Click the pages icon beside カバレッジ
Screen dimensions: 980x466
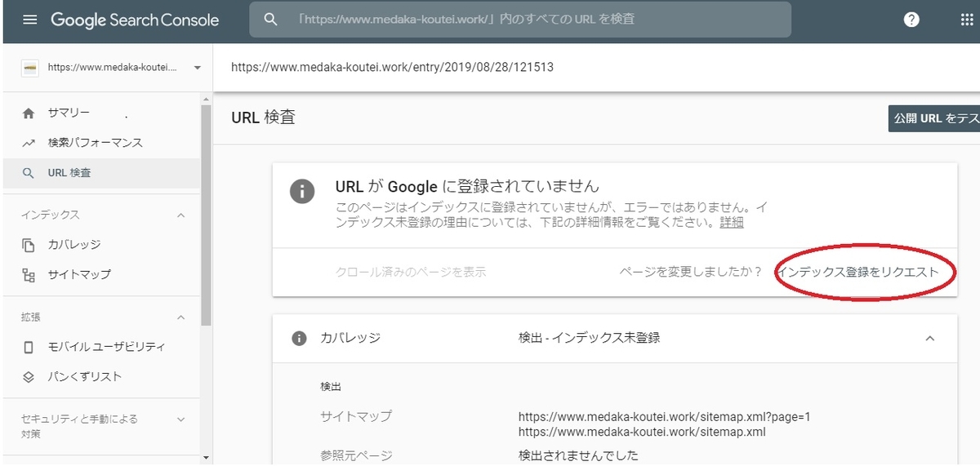pyautogui.click(x=29, y=245)
